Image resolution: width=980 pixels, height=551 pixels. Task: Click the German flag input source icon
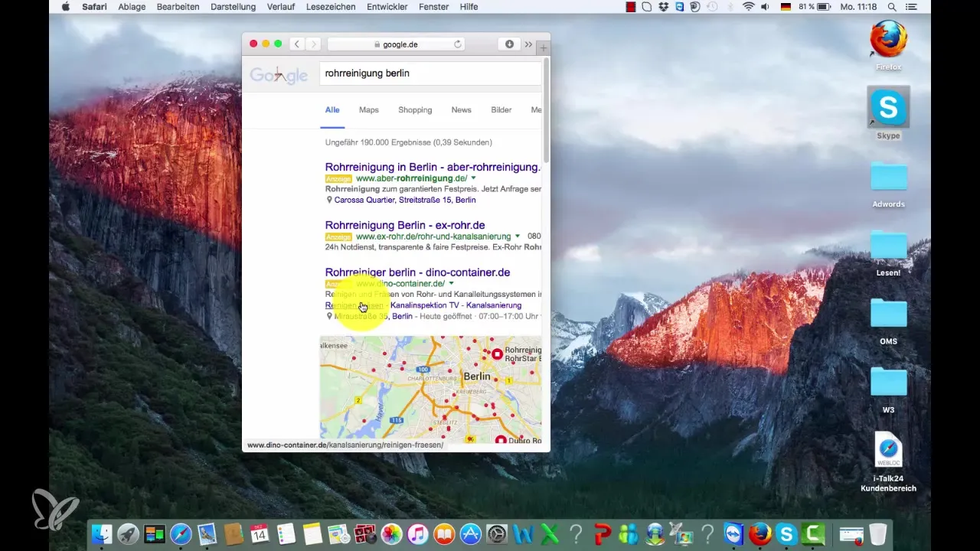click(786, 7)
